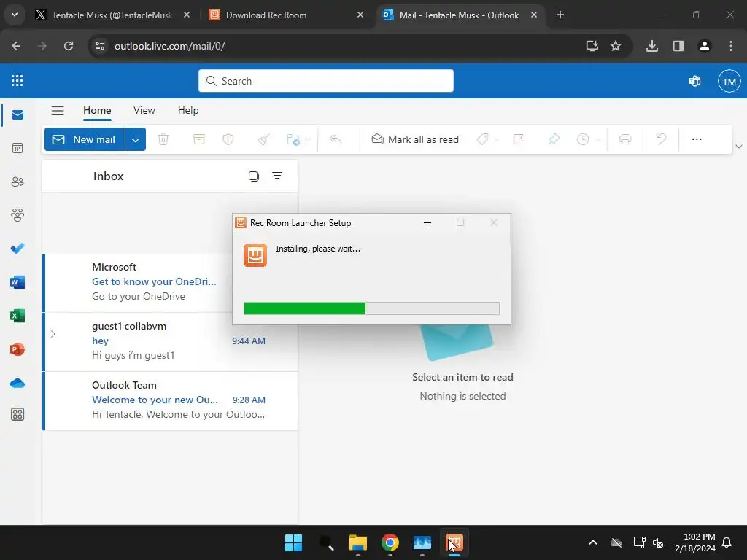Click the Move to folder icon

(293, 139)
